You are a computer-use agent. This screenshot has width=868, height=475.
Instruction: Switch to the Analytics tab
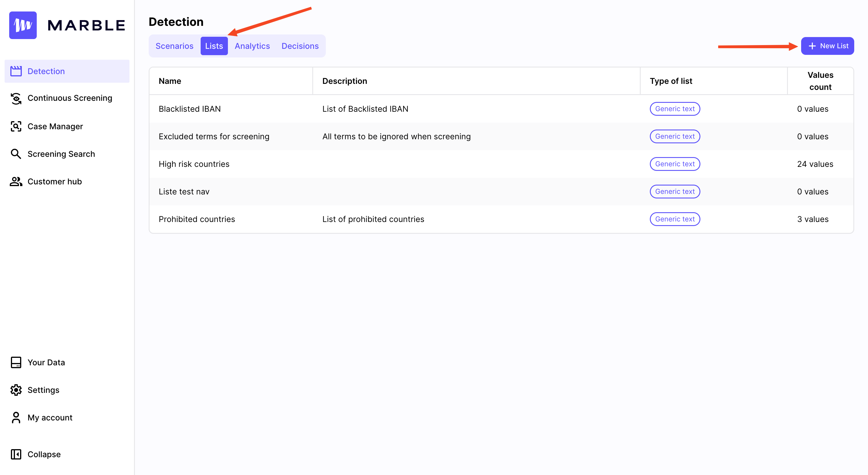pos(252,46)
